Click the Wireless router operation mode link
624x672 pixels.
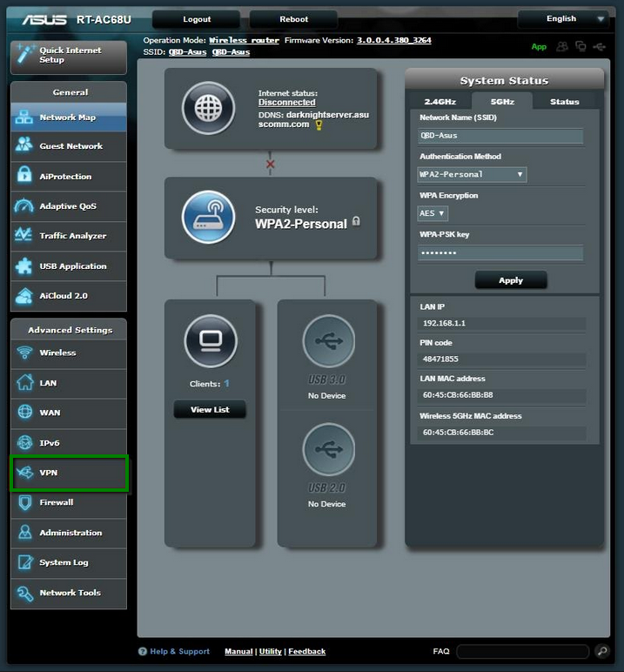[244, 40]
